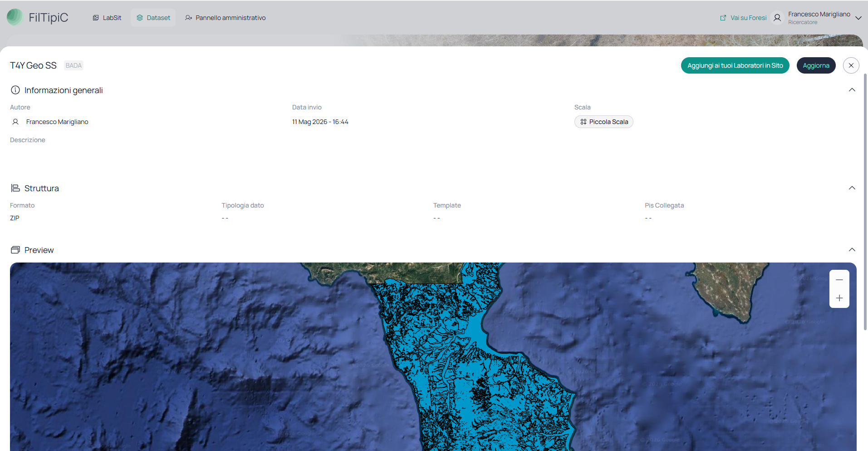Click the external link icon beside Vai su Foresi
The width and height of the screenshot is (868, 451).
(x=723, y=18)
